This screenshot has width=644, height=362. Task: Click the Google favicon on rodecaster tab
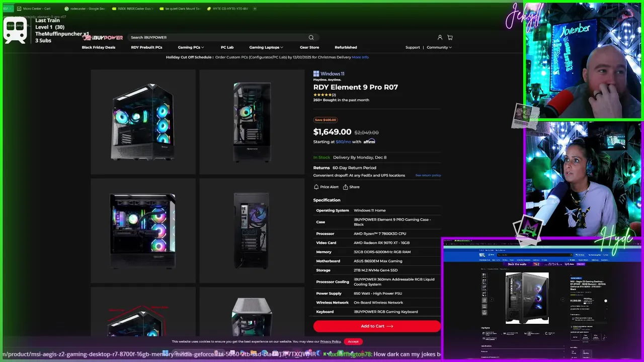pos(66,9)
